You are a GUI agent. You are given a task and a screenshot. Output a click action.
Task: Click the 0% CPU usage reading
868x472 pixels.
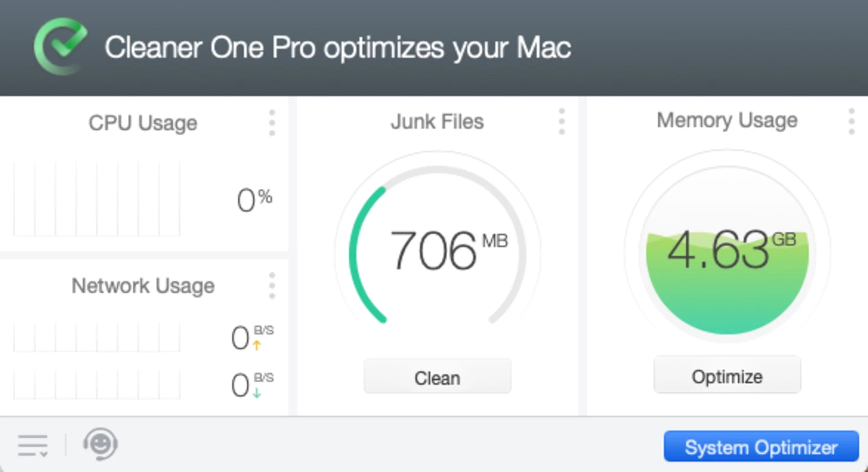(x=254, y=199)
